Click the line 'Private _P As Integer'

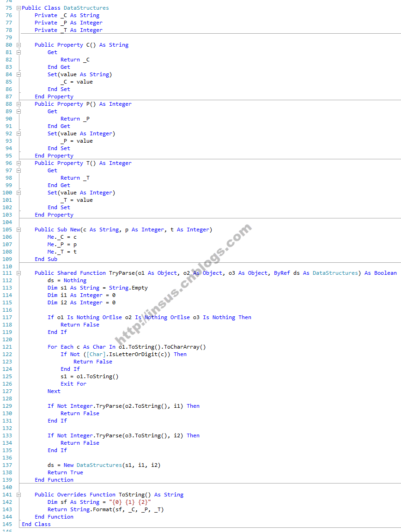(x=68, y=23)
